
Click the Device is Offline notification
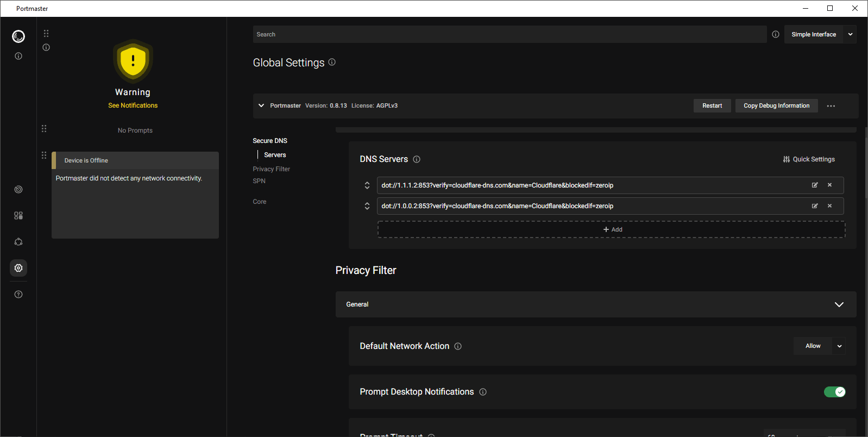(x=135, y=195)
